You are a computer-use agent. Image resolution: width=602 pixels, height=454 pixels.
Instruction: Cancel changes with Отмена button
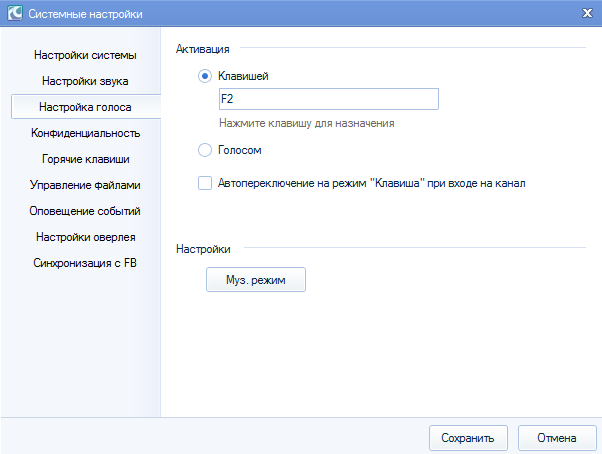[x=557, y=438]
